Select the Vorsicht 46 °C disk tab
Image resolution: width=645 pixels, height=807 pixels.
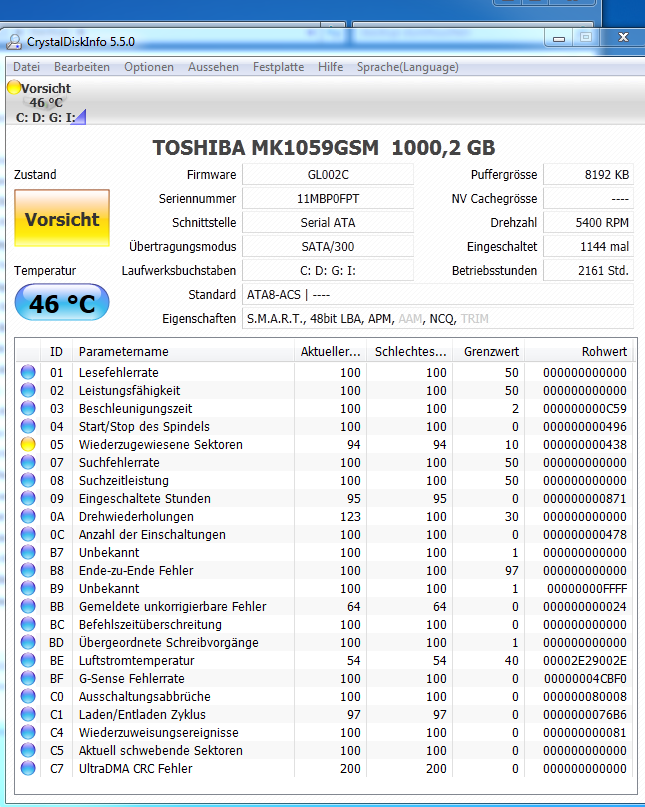[46, 102]
